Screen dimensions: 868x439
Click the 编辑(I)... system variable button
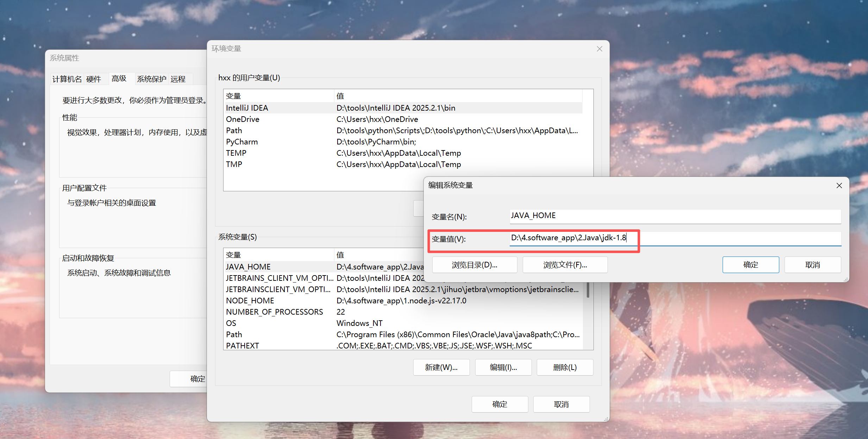503,367
